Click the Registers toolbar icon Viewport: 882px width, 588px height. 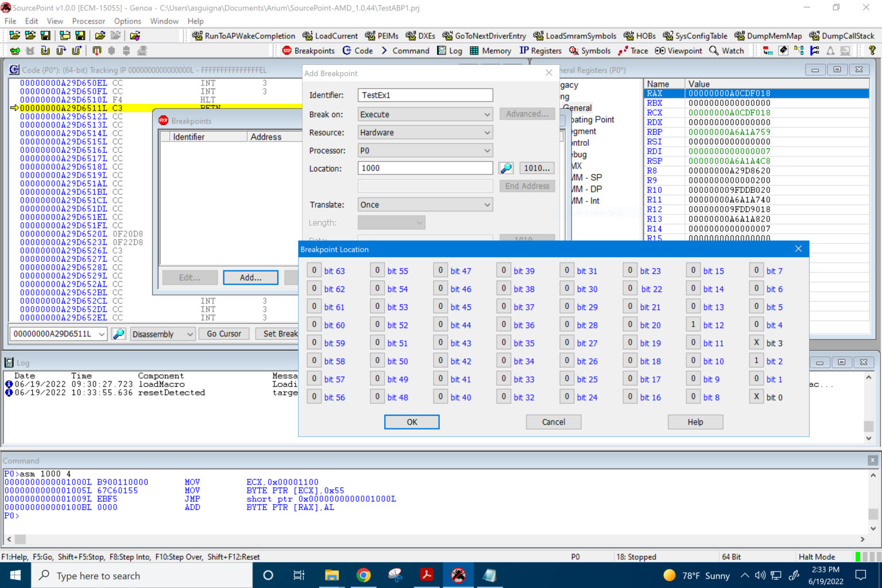[540, 51]
